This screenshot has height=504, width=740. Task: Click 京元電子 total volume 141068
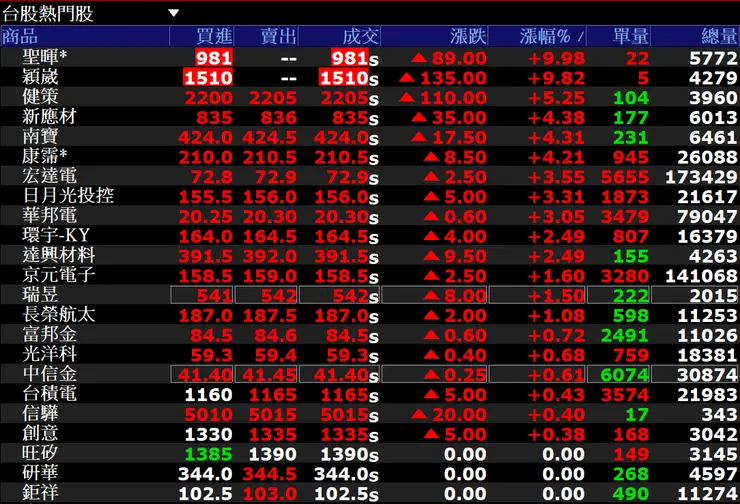701,276
